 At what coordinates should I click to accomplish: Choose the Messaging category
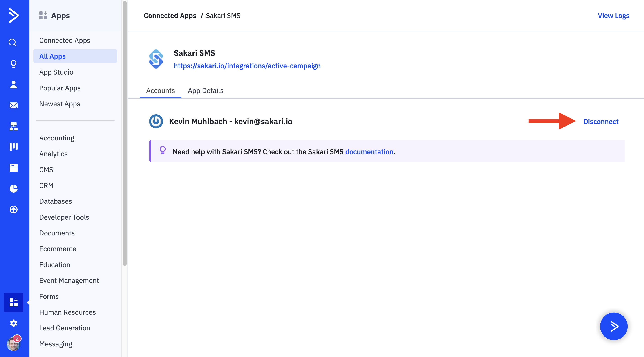point(56,344)
